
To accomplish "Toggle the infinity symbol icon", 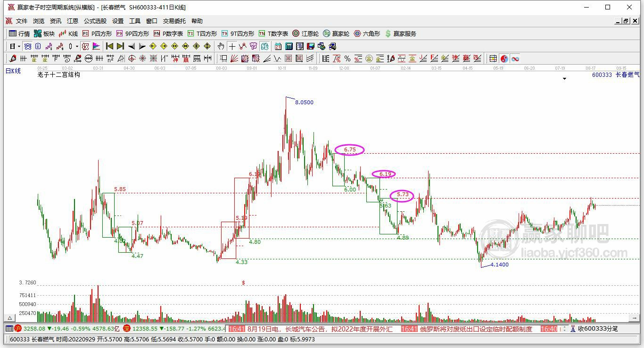I will tap(515, 58).
